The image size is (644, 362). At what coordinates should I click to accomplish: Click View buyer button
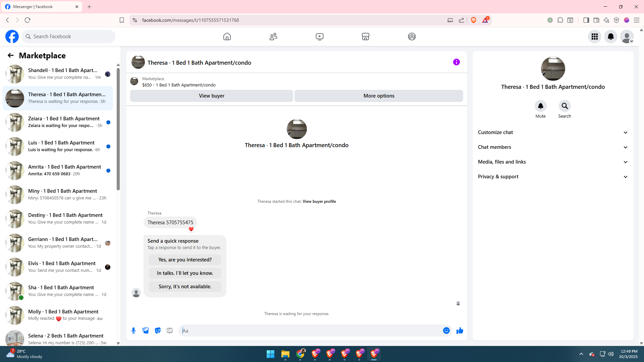click(x=211, y=96)
